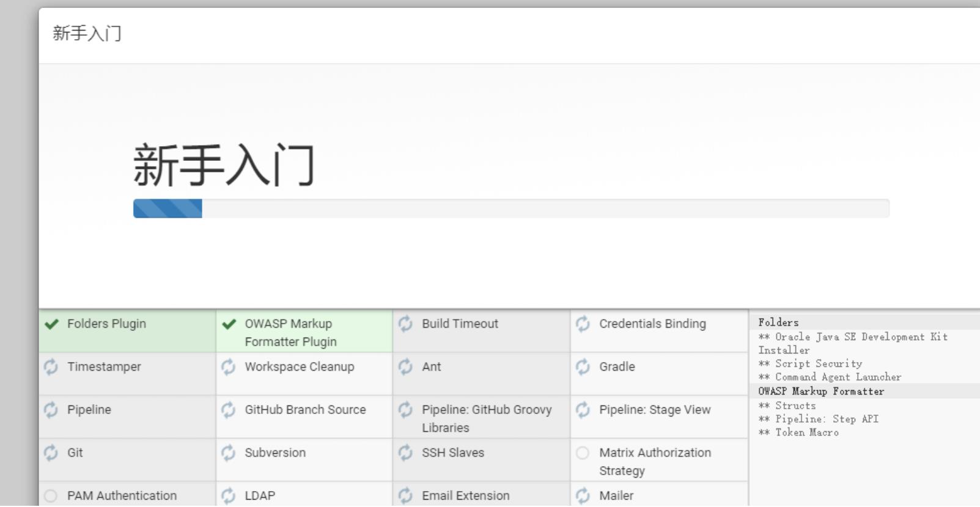Click the spinning sync icon next to Build Timeout
This screenshot has height=507, width=980.
(405, 324)
